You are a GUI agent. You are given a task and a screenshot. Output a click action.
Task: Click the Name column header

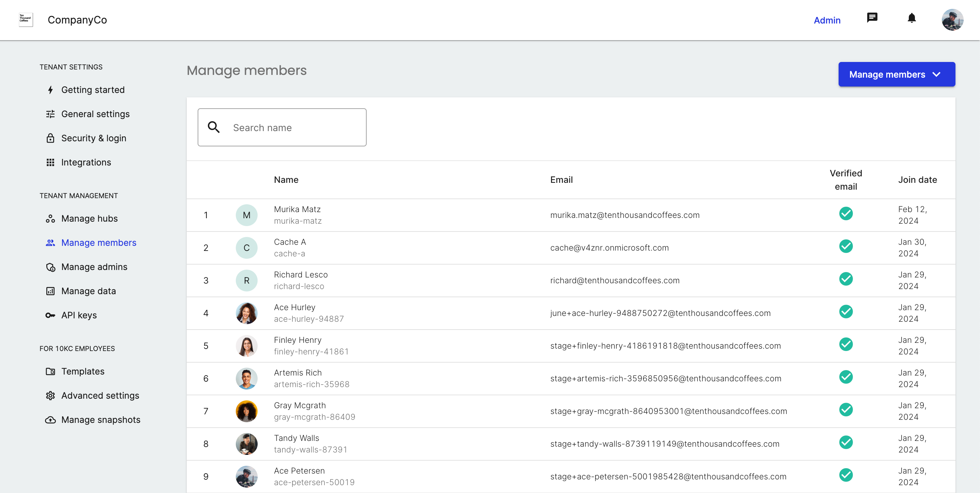pyautogui.click(x=286, y=180)
